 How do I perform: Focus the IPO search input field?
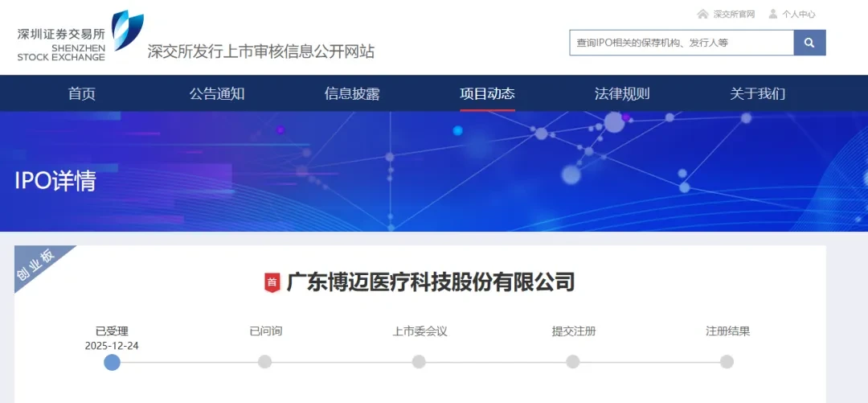click(x=682, y=43)
